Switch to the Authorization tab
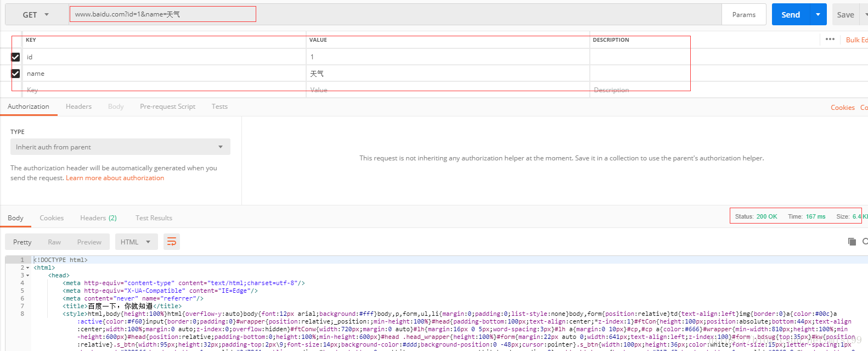 point(29,107)
